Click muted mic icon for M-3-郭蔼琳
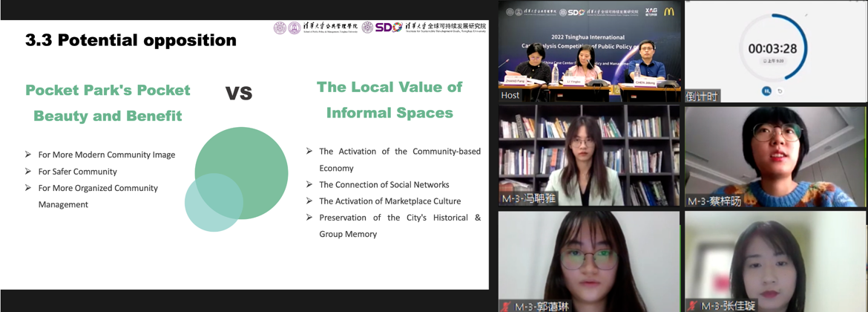This screenshot has height=312, width=868. click(x=506, y=305)
